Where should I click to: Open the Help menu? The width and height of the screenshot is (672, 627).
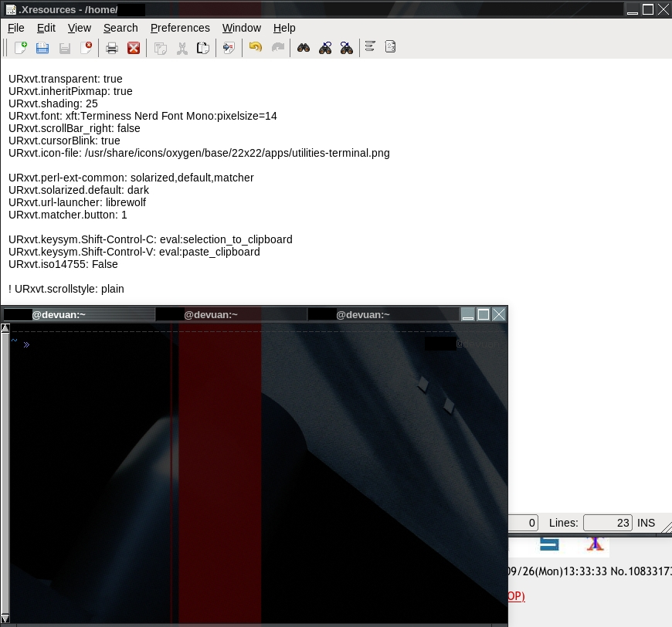coord(284,28)
